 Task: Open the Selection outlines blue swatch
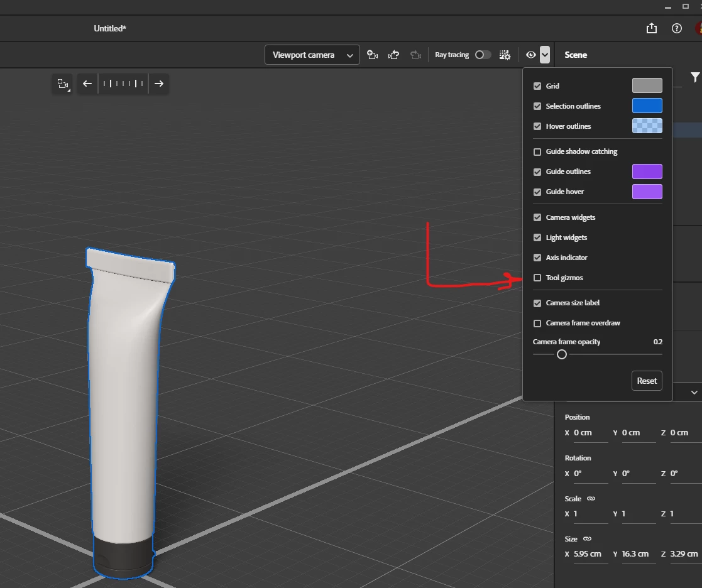(x=647, y=106)
